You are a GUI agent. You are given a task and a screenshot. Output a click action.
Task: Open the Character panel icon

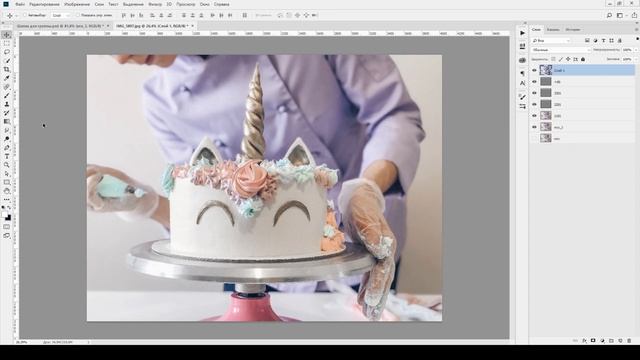(522, 83)
